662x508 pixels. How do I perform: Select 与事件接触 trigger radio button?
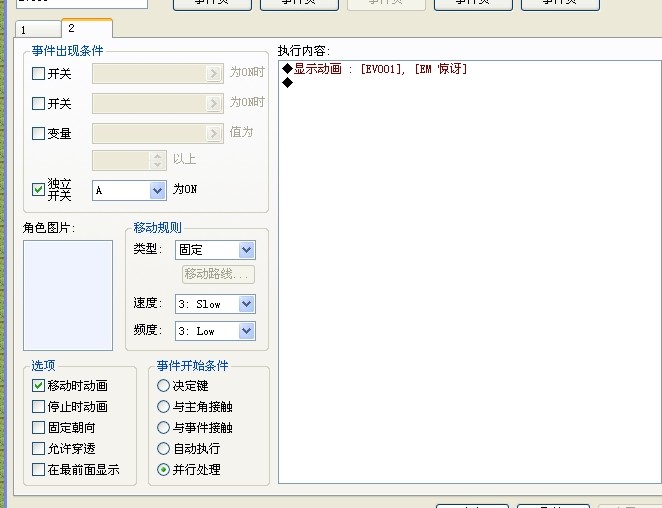click(163, 427)
